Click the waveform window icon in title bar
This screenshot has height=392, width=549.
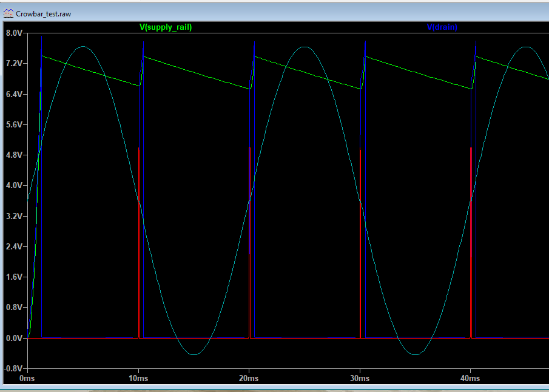[x=8, y=13]
